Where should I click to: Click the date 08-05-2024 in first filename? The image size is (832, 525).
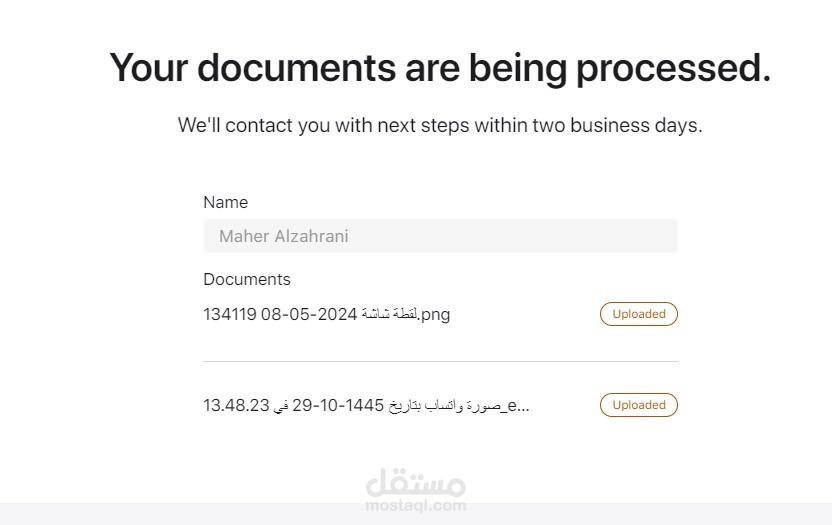pyautogui.click(x=309, y=314)
